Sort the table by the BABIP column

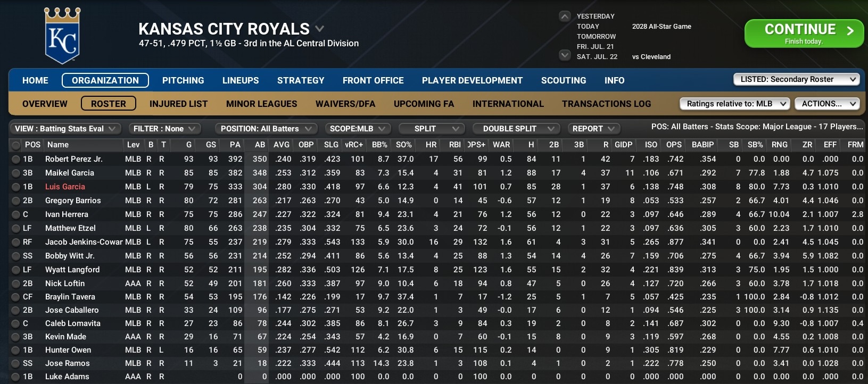(x=702, y=145)
